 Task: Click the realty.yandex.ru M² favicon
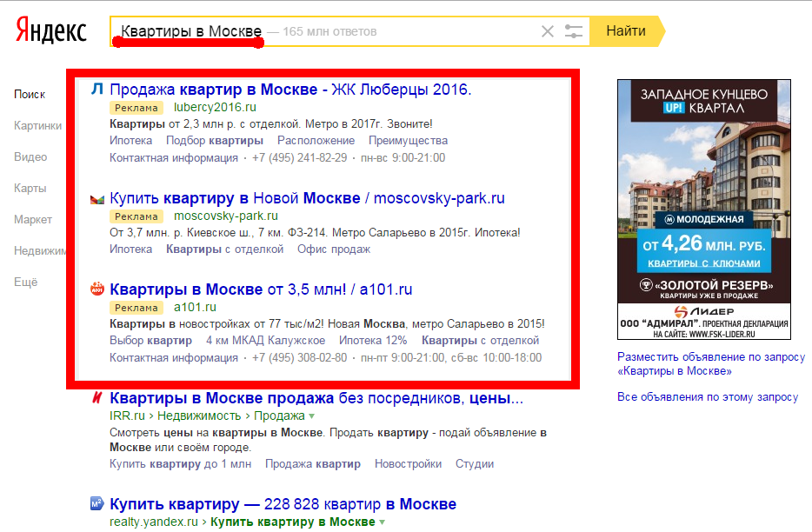coord(97,503)
